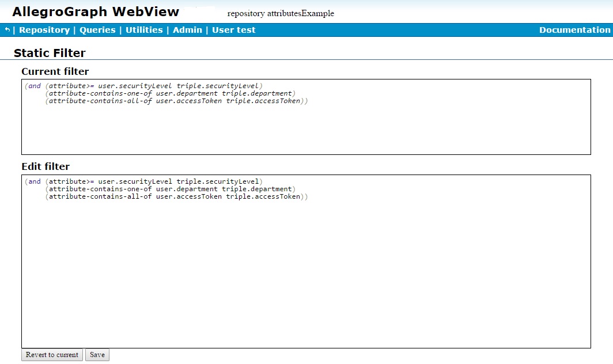Open the Queries menu
Screen dimensions: 613x364
click(97, 30)
